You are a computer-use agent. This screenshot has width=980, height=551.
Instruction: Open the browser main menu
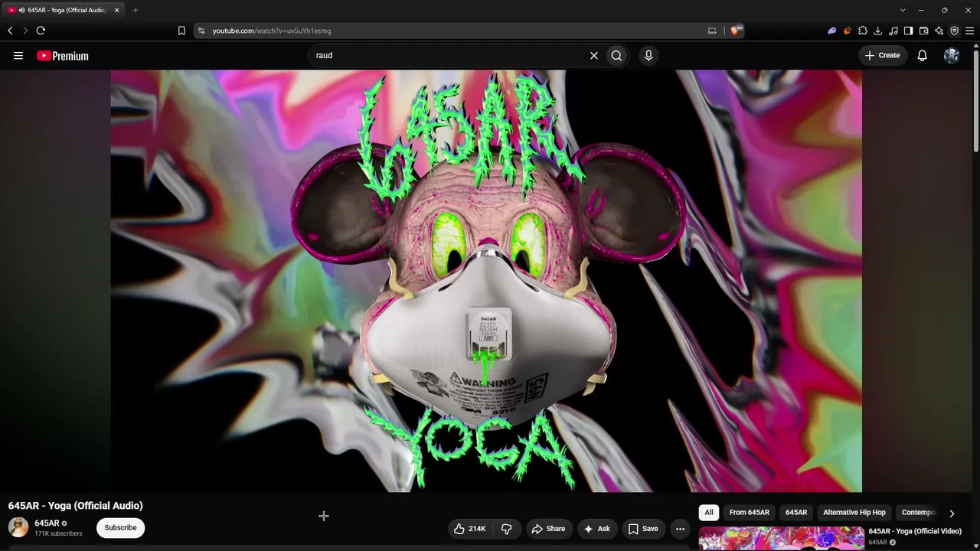(970, 31)
